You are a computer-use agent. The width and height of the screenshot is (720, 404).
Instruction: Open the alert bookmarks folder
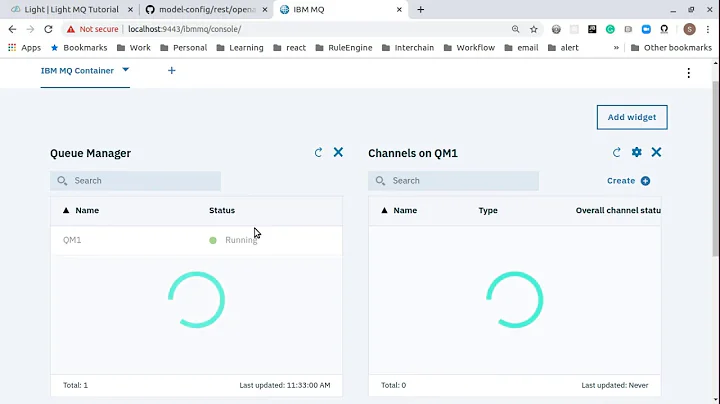[563, 48]
